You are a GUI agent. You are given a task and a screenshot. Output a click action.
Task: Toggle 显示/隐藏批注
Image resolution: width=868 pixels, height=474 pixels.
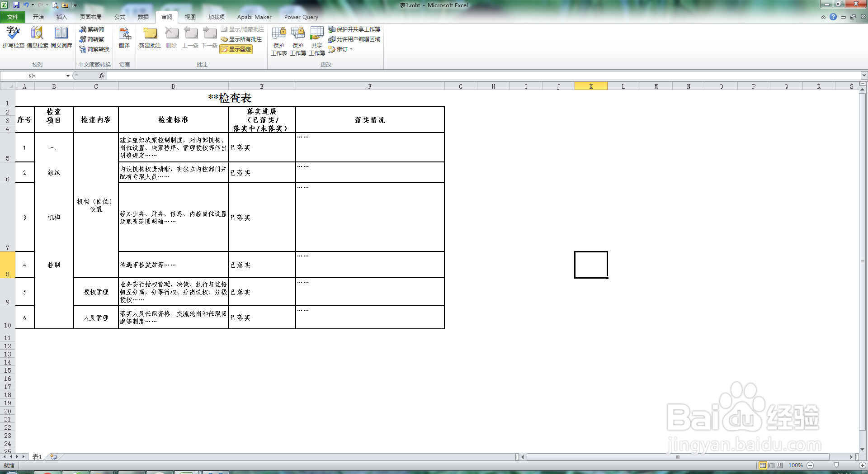(242, 29)
